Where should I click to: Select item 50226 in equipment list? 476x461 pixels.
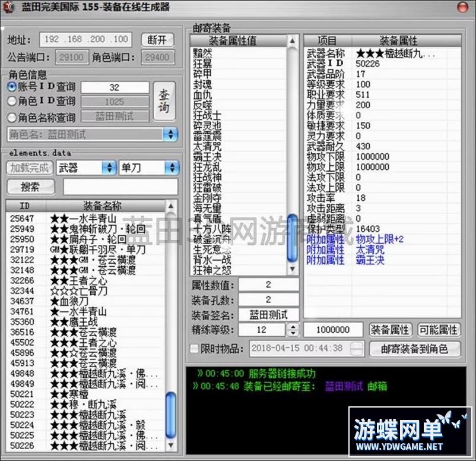point(23,445)
